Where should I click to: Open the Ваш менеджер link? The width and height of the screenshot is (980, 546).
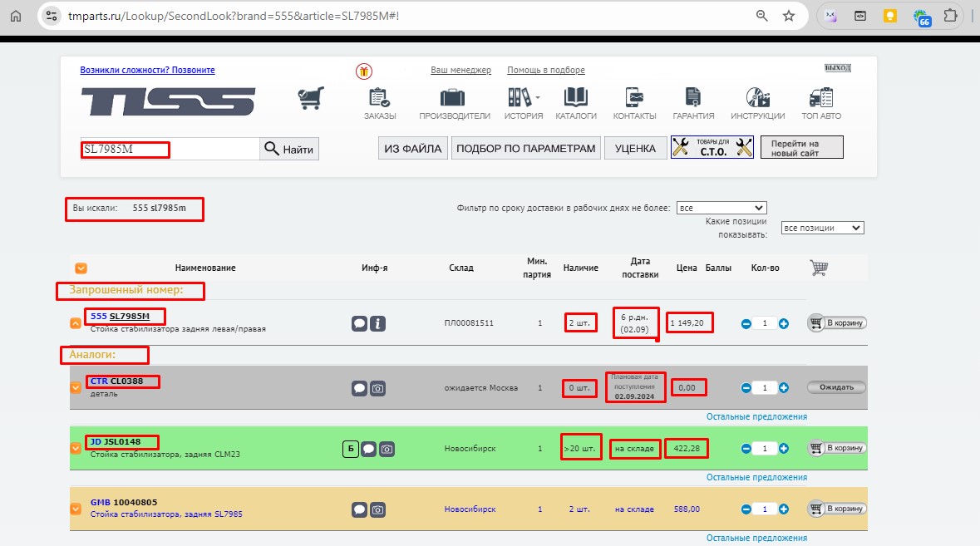pos(460,70)
